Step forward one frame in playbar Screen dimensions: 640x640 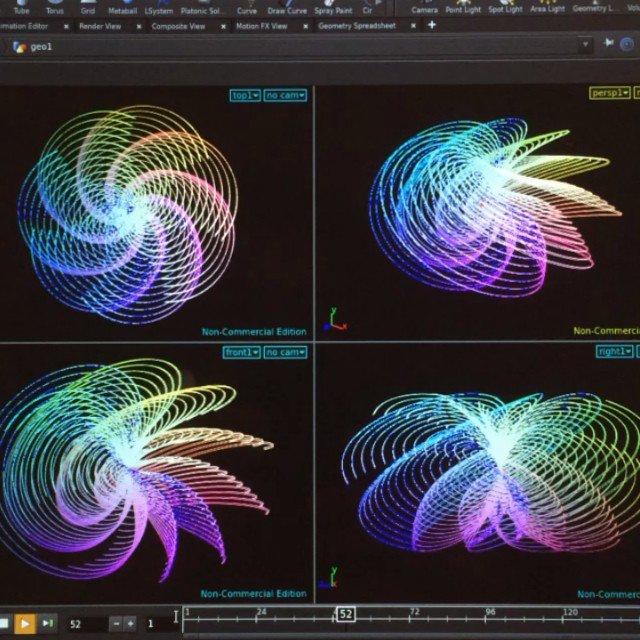[47, 623]
